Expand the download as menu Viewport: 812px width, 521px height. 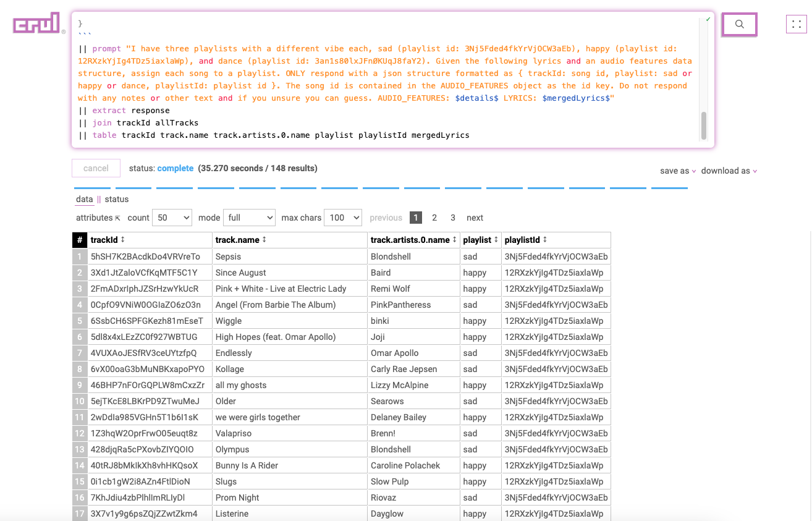pyautogui.click(x=729, y=171)
